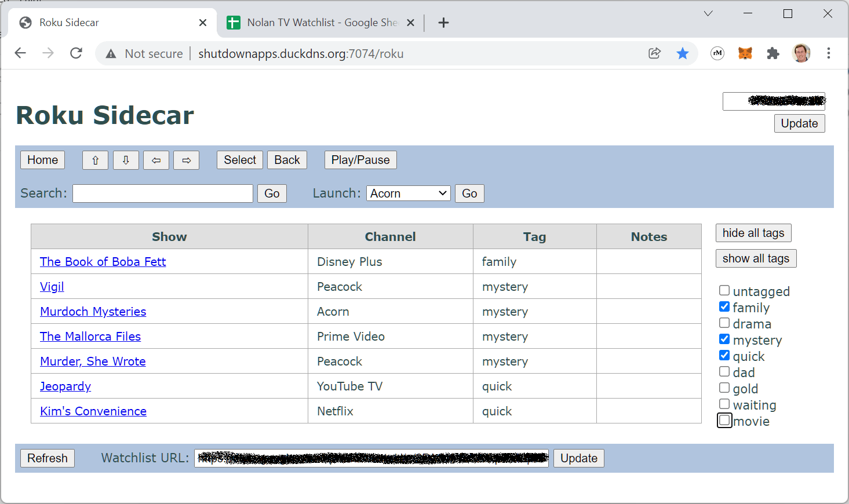849x504 pixels.
Task: Reload the Roku Sidecar page
Action: tap(76, 53)
